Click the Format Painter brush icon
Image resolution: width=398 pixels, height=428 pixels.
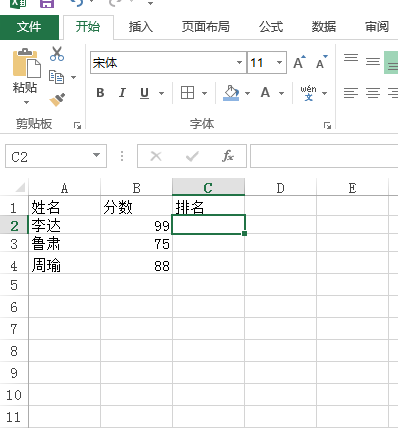[57, 100]
